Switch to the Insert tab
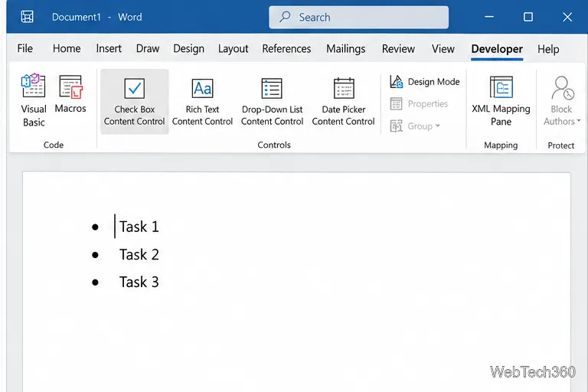This screenshot has height=392, width=588. click(x=109, y=48)
